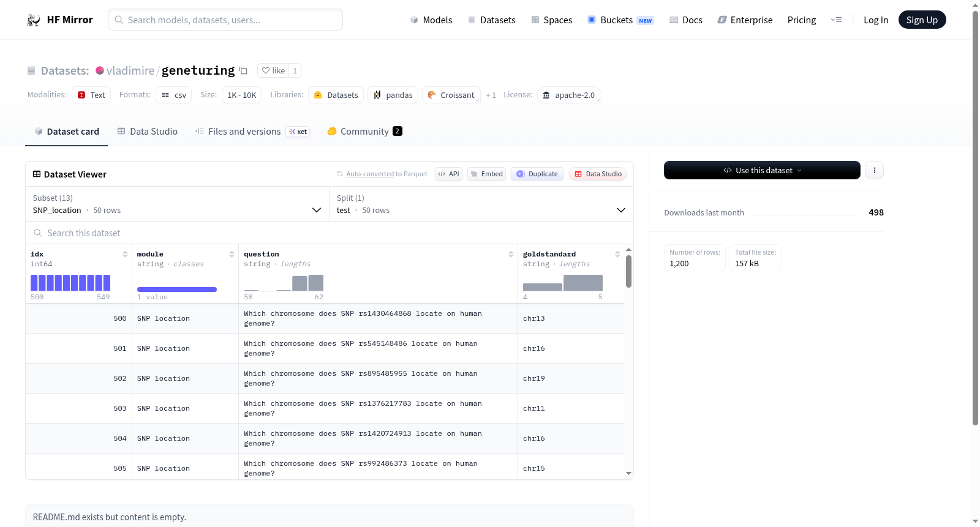Sort by the goldstandard column

[x=617, y=254]
